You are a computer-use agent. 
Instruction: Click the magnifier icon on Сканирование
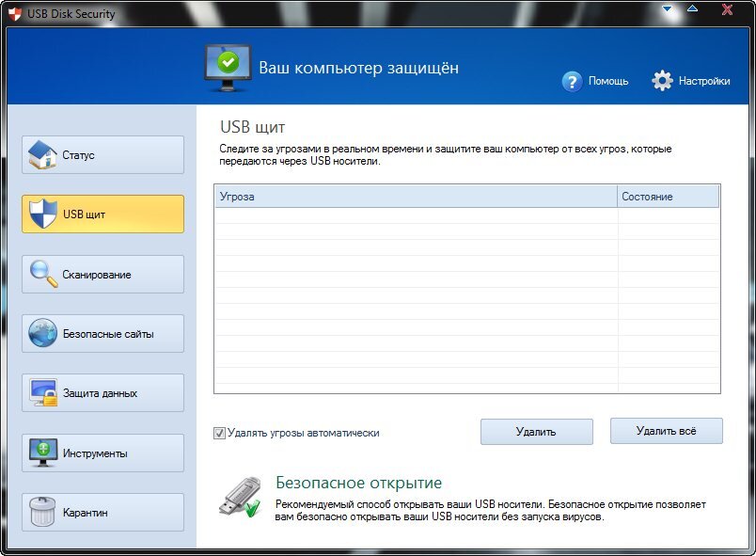43,274
